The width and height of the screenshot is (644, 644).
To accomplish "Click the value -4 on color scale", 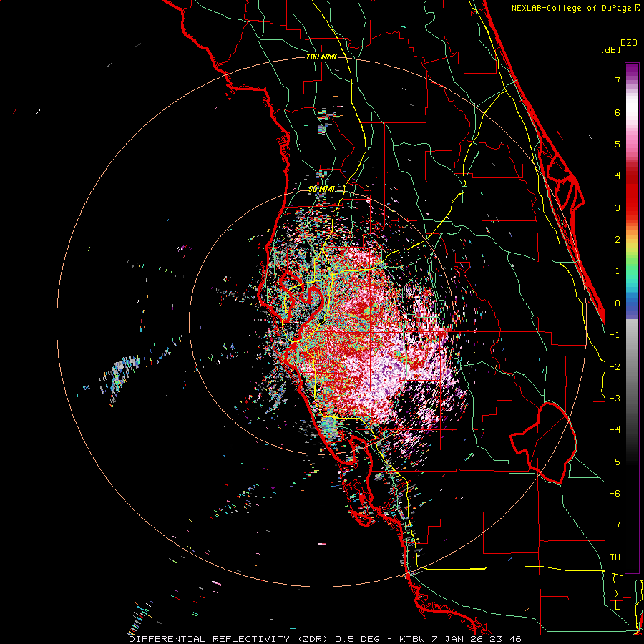I will tap(615, 430).
